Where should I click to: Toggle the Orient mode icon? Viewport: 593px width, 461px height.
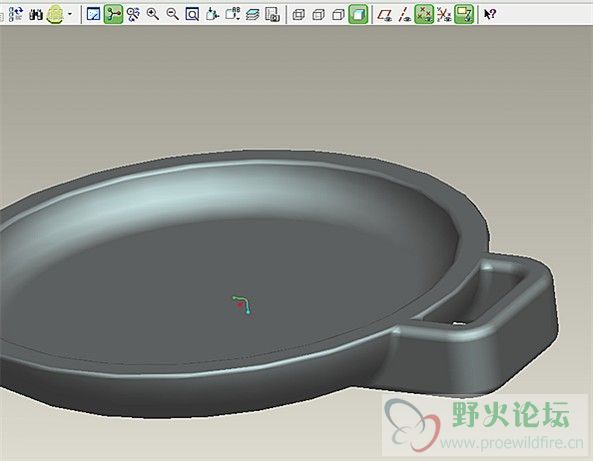(x=133, y=15)
